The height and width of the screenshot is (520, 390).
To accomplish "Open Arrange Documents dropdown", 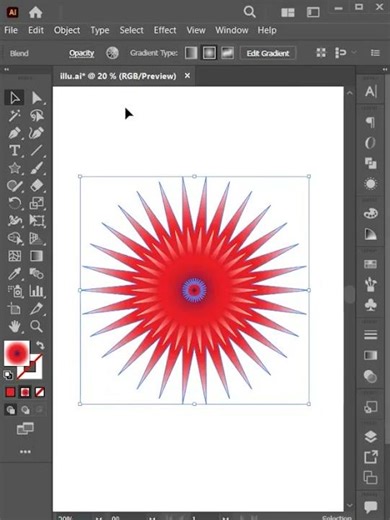I will (x=288, y=12).
